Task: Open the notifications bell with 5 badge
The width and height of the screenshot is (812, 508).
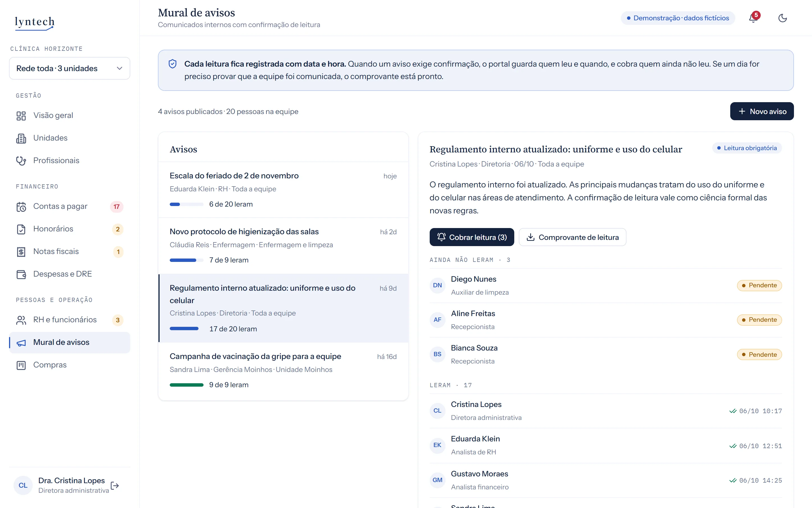Action: [754, 18]
